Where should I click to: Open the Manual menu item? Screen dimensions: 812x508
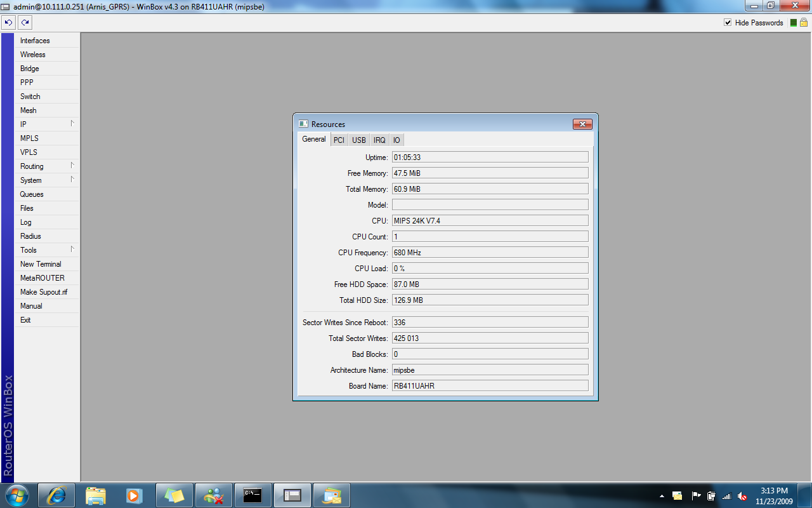[47, 306]
